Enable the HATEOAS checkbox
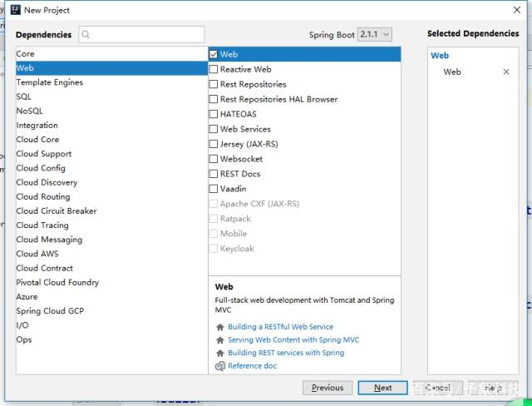 (214, 114)
